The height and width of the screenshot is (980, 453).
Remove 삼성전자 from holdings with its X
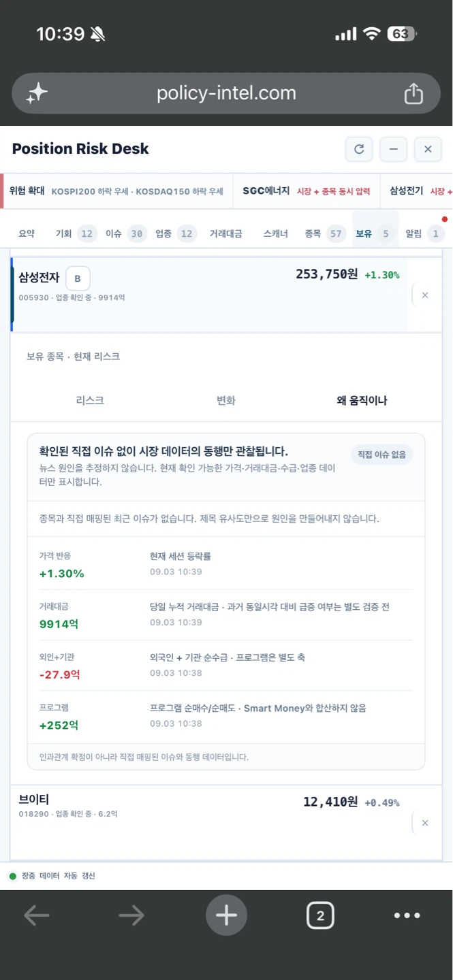click(x=425, y=295)
